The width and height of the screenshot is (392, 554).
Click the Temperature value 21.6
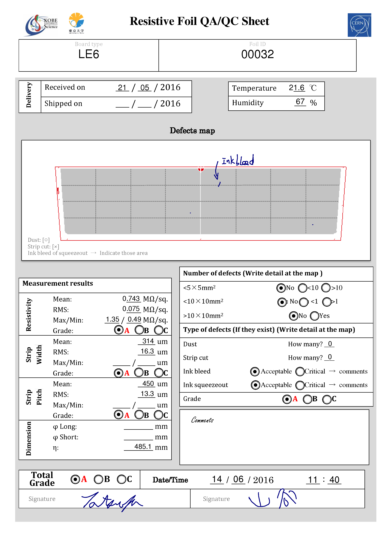(297, 88)
